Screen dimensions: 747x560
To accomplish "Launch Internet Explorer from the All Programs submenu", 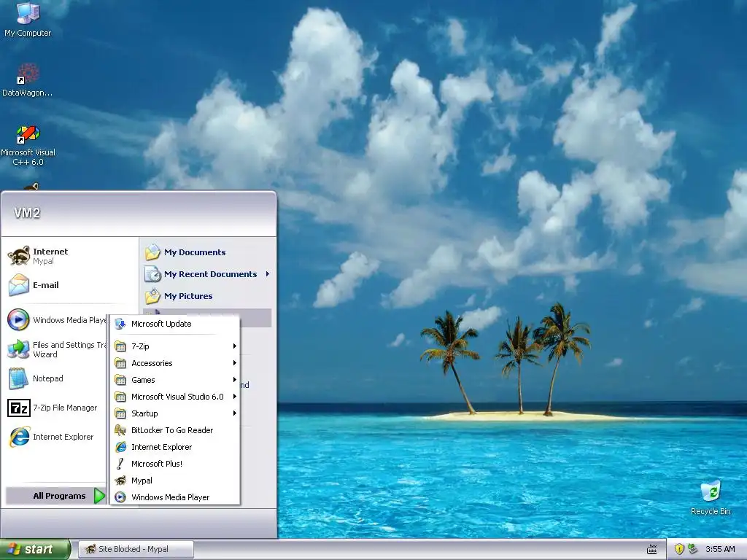I will click(x=175, y=447).
